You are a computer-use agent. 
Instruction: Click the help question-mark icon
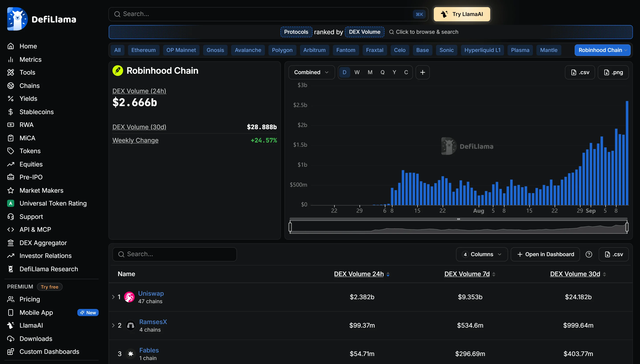tap(589, 255)
